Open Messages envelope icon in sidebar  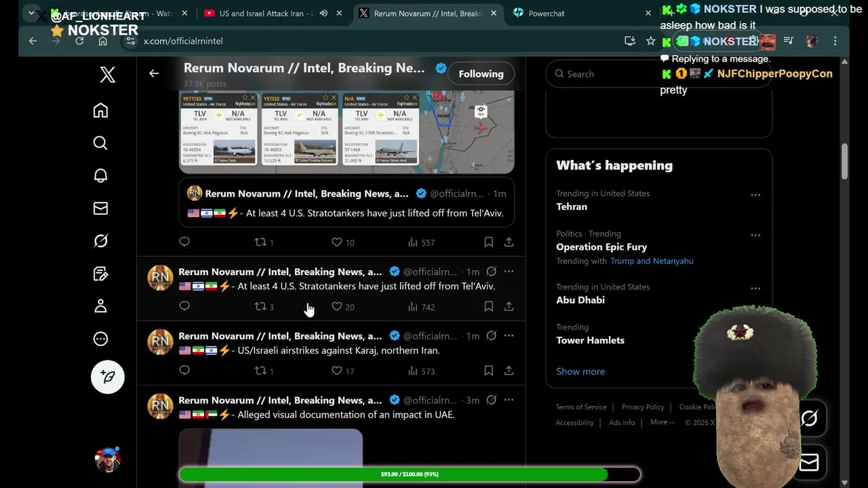tap(100, 208)
